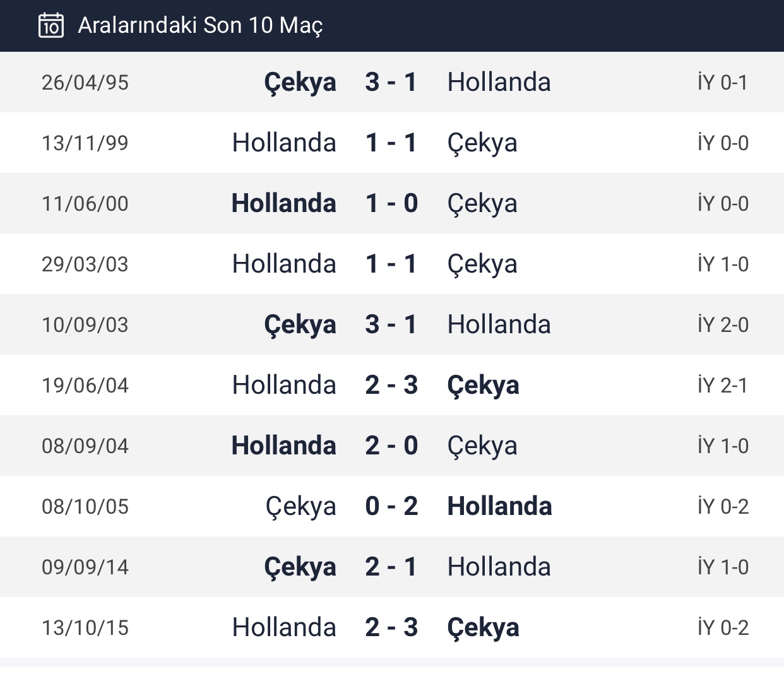Open the 26/04/95 Çekya 3-1 Hollanda match
784x674 pixels.
coord(392,82)
